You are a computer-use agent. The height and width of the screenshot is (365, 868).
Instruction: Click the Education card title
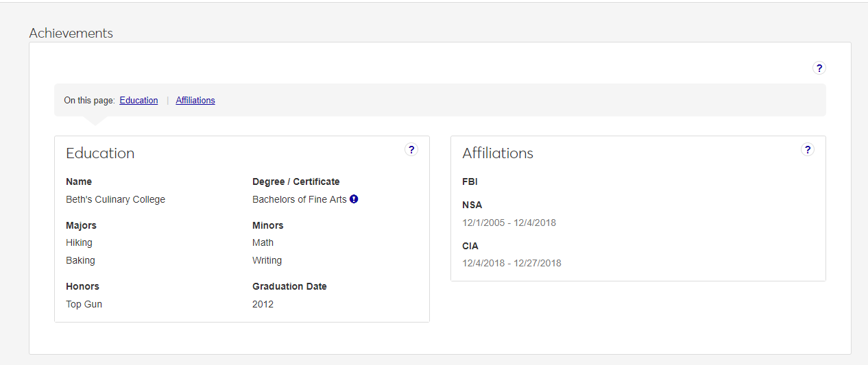point(100,153)
